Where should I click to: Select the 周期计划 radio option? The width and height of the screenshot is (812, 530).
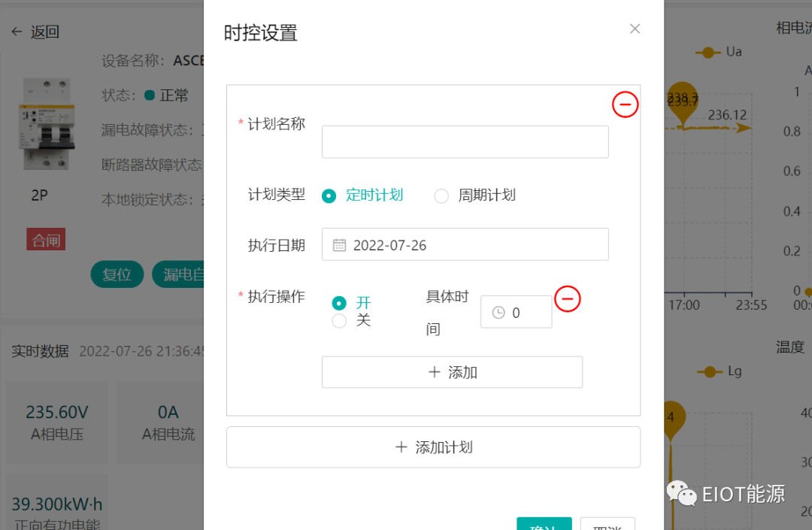click(x=441, y=195)
